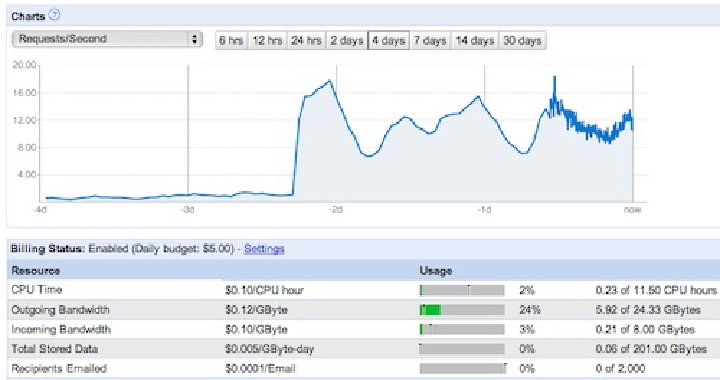Select the 2 days time range
This screenshot has height=380, width=720.
click(347, 40)
